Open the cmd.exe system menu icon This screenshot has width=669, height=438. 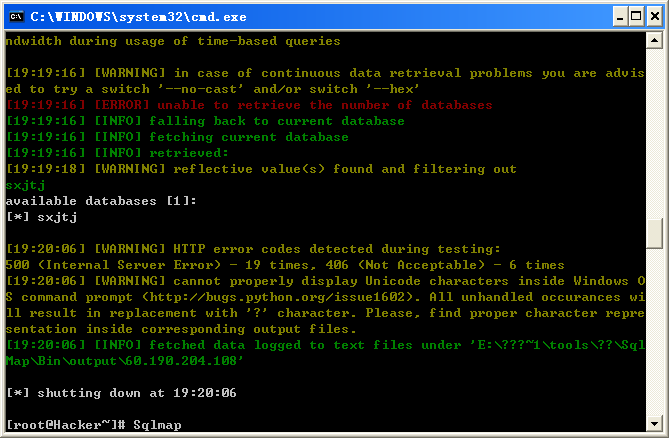pyautogui.click(x=16, y=17)
